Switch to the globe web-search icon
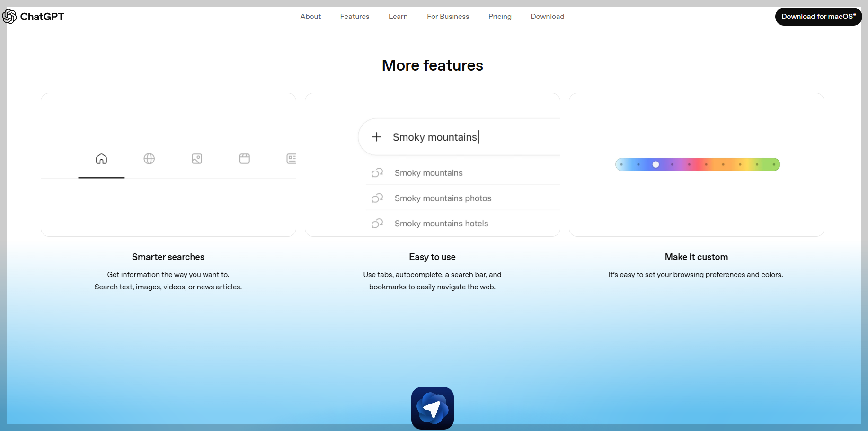This screenshot has width=868, height=431. (x=149, y=159)
